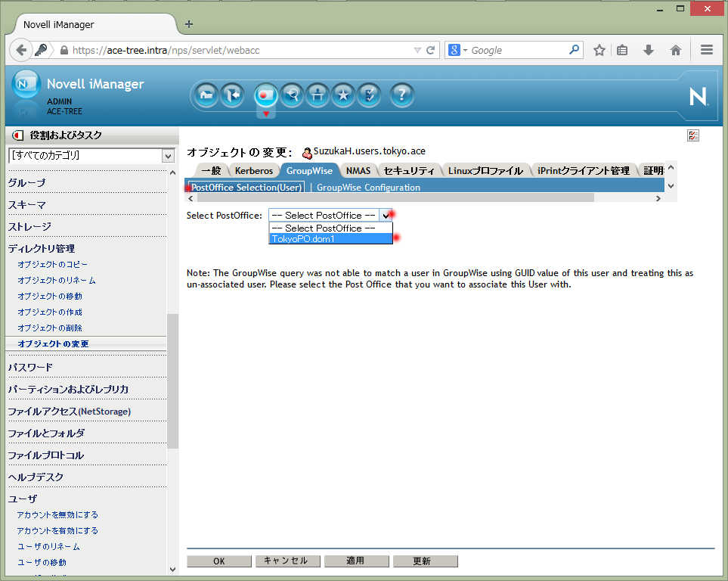Screen dimensions: 728x581
Task: Switch to the Linuxプロファイル tab
Action: point(485,170)
